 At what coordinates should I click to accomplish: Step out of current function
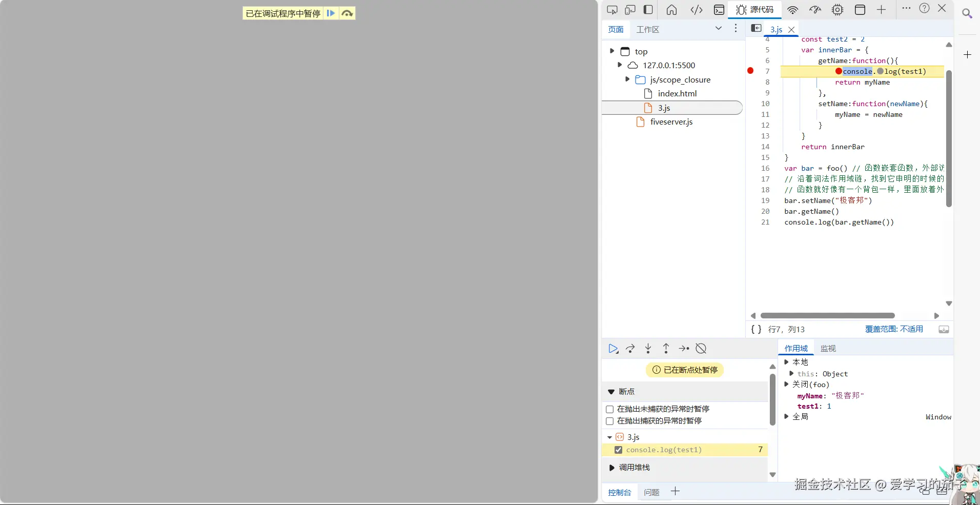666,349
